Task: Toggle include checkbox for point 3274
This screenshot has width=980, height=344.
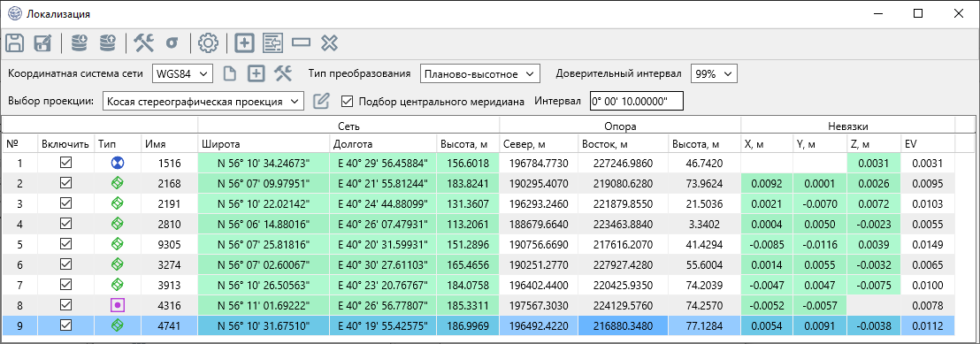Action: [65, 264]
